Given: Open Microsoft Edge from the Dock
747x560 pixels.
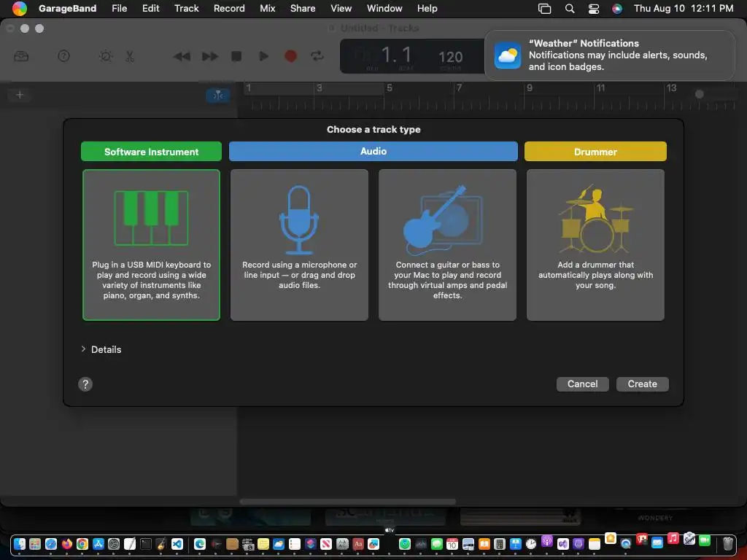Looking at the screenshot, I should pyautogui.click(x=200, y=544).
